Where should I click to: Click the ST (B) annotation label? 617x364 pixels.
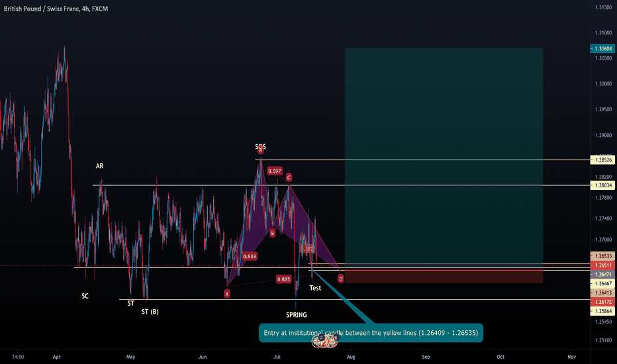(x=150, y=312)
